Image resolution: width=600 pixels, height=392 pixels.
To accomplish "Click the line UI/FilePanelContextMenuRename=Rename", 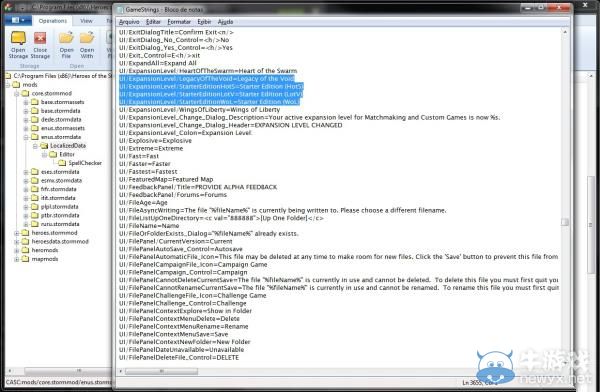I will [183, 326].
